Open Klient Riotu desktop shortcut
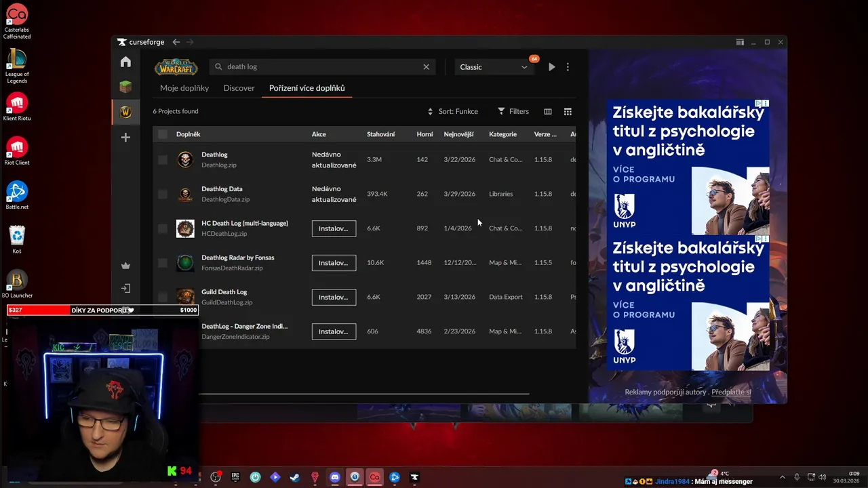 [17, 107]
